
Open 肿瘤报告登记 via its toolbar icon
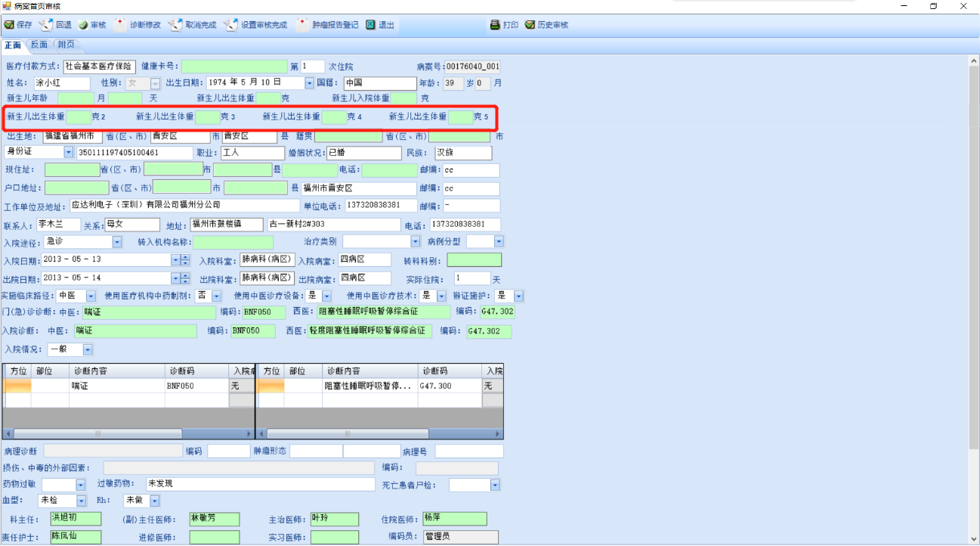pos(302,25)
